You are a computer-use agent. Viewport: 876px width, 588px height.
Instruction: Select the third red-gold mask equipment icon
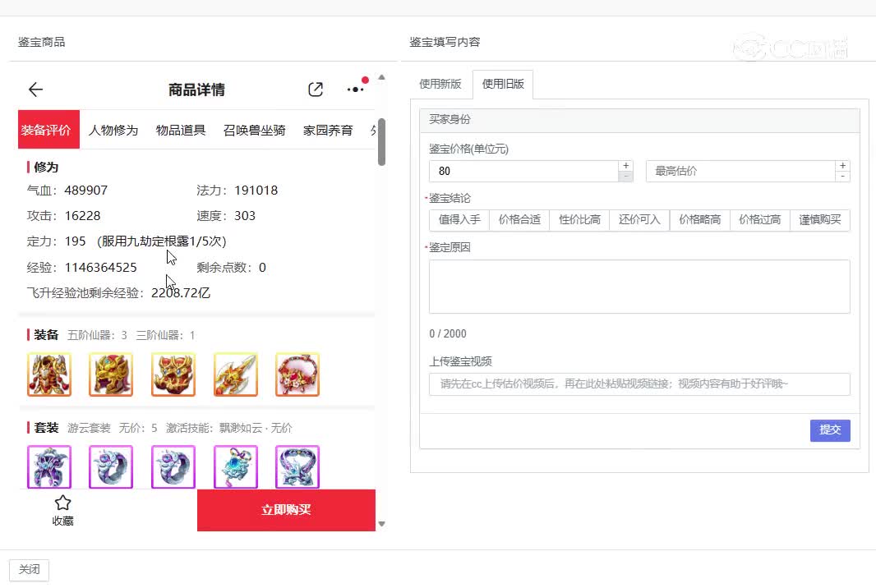(173, 374)
